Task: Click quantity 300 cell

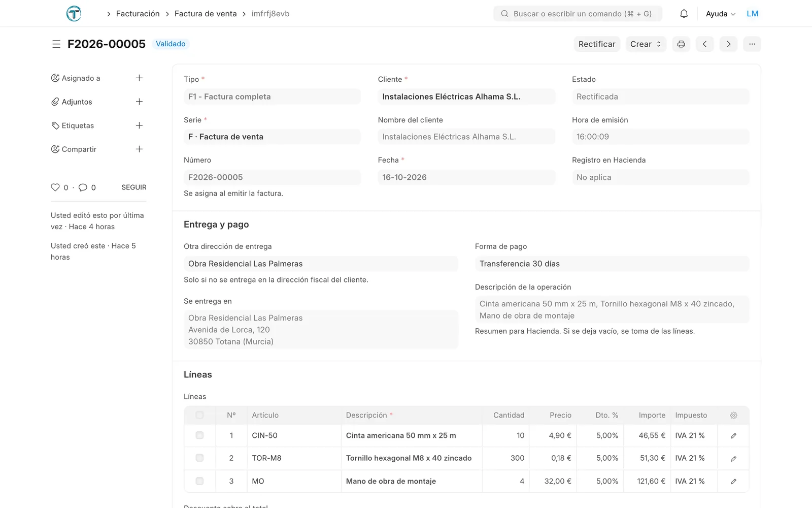Action: click(x=506, y=458)
